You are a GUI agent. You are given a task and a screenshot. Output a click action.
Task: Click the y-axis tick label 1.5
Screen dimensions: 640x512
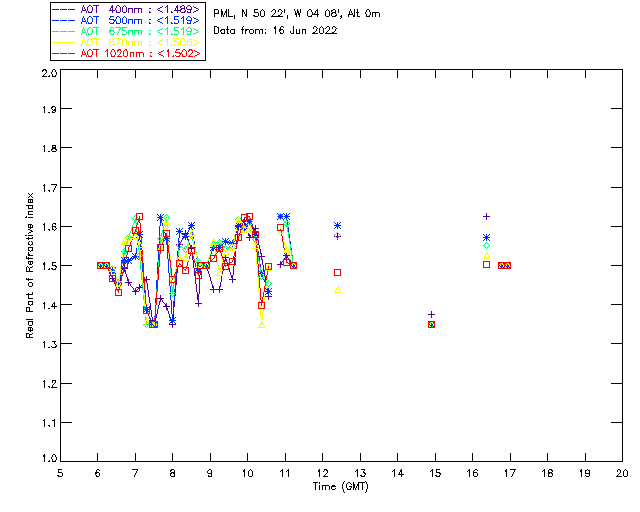pyautogui.click(x=49, y=266)
